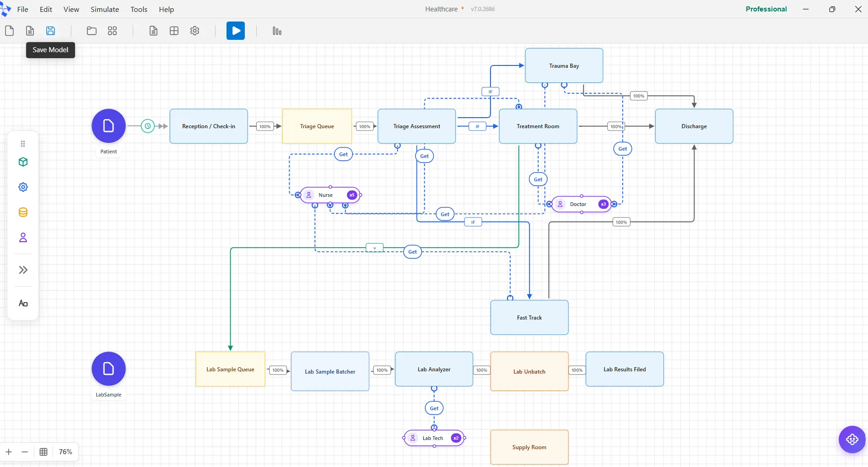Expand the palette with double chevron

23,270
